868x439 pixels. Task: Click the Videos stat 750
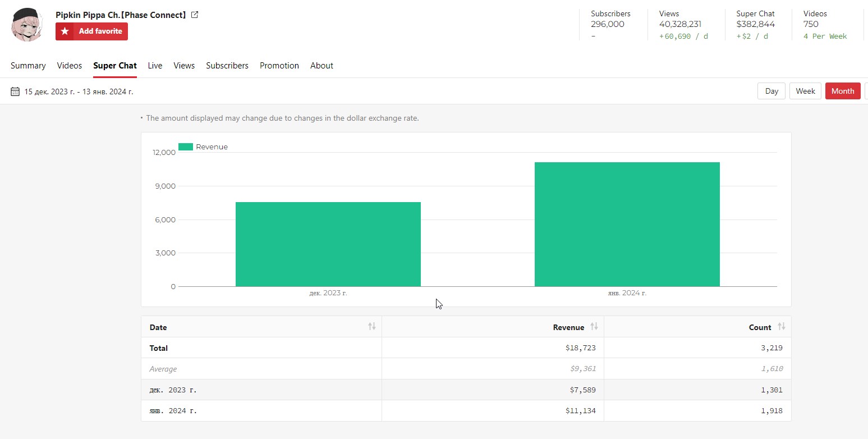[811, 24]
